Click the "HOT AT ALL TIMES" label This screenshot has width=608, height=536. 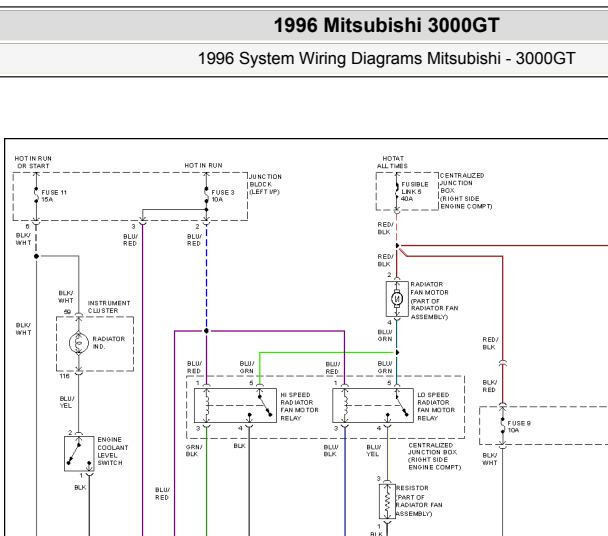(392, 162)
